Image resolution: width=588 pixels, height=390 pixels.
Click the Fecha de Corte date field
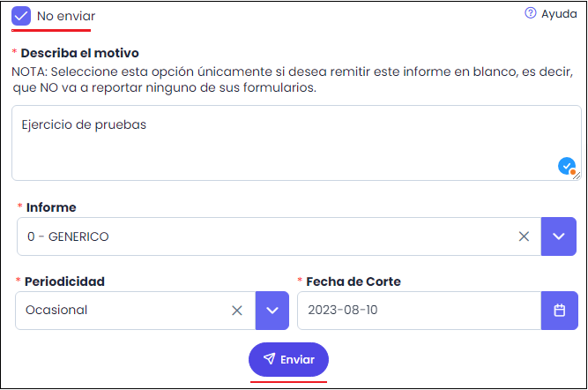click(419, 311)
